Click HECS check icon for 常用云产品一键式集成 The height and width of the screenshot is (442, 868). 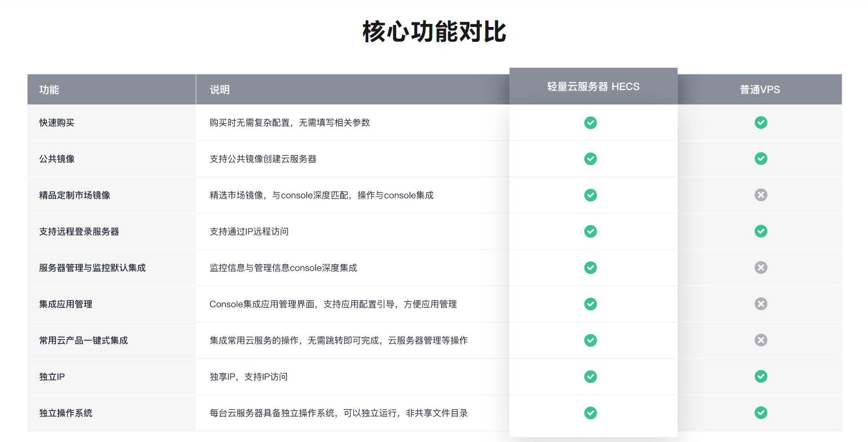590,340
